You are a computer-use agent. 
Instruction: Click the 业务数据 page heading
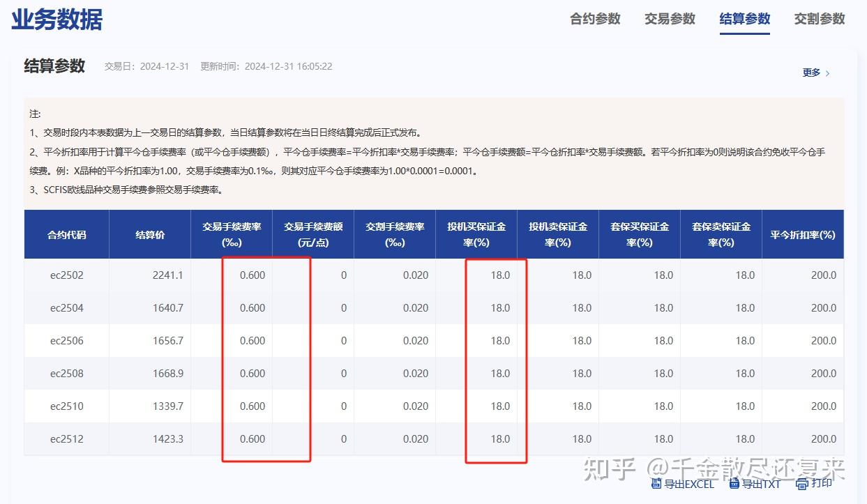pyautogui.click(x=56, y=20)
